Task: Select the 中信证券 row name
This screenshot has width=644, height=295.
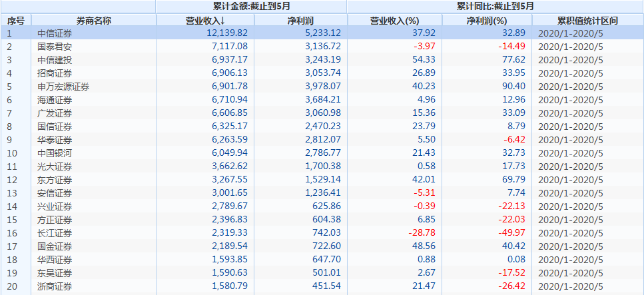Action: click(x=55, y=33)
